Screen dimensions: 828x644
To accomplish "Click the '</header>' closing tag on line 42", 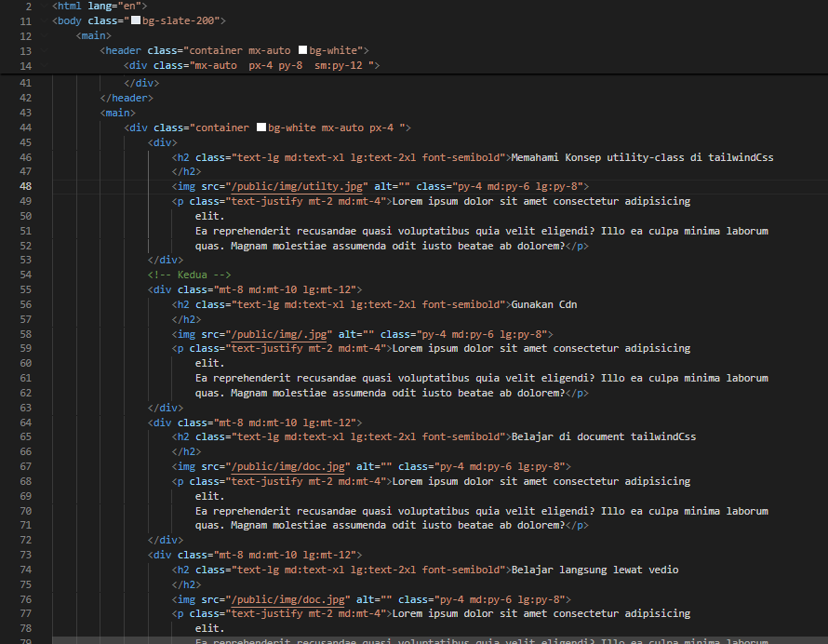I will point(127,99).
